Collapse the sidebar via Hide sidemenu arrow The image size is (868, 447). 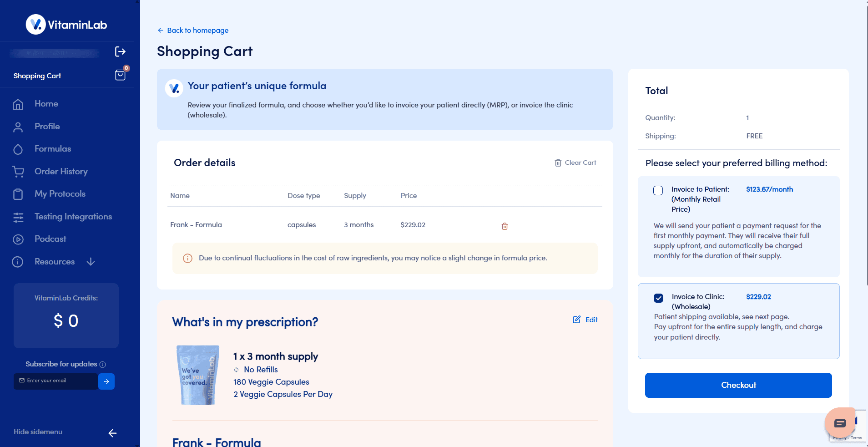pos(112,433)
